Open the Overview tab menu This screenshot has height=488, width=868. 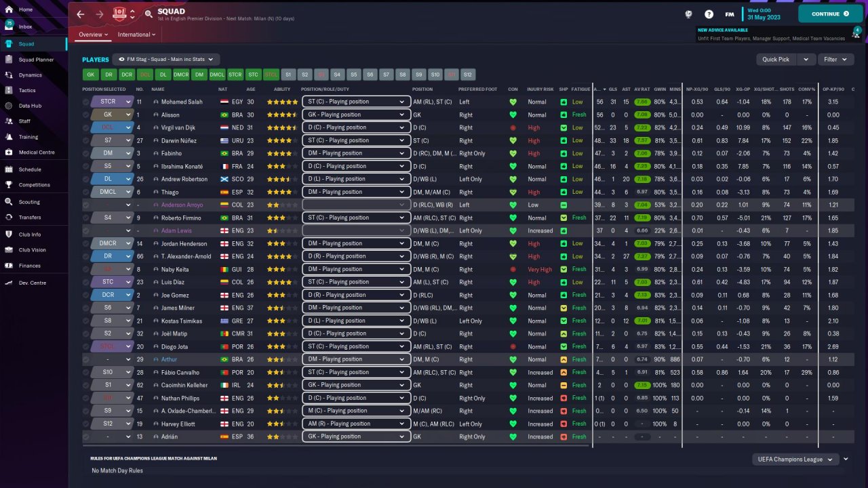pos(93,35)
